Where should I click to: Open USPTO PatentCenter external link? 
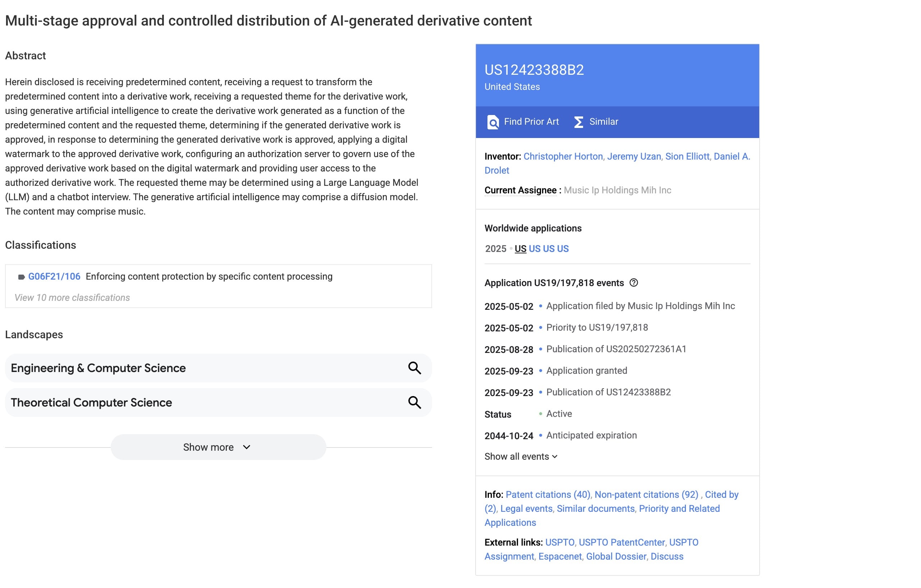(622, 542)
